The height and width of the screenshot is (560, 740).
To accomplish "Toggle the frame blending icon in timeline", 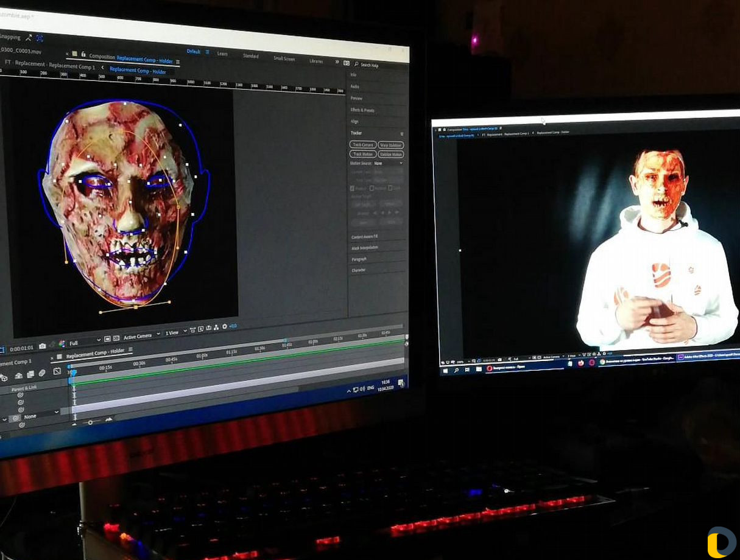I will pyautogui.click(x=30, y=375).
